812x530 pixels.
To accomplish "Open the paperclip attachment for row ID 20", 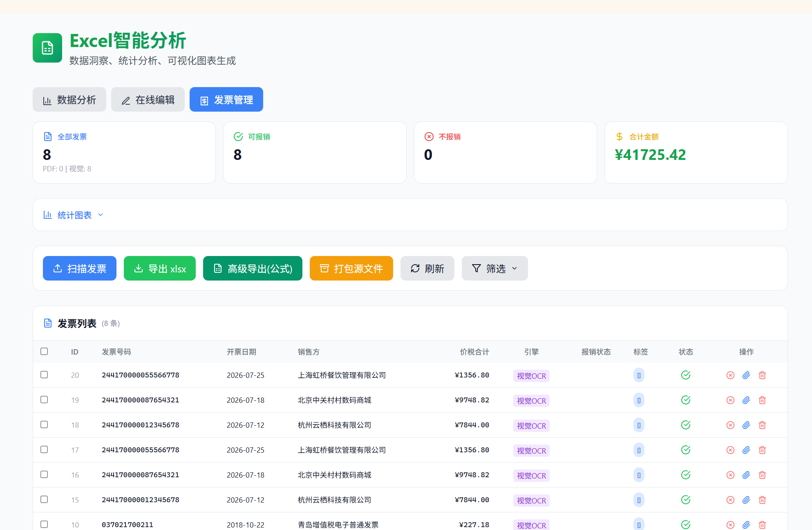I will pyautogui.click(x=746, y=375).
